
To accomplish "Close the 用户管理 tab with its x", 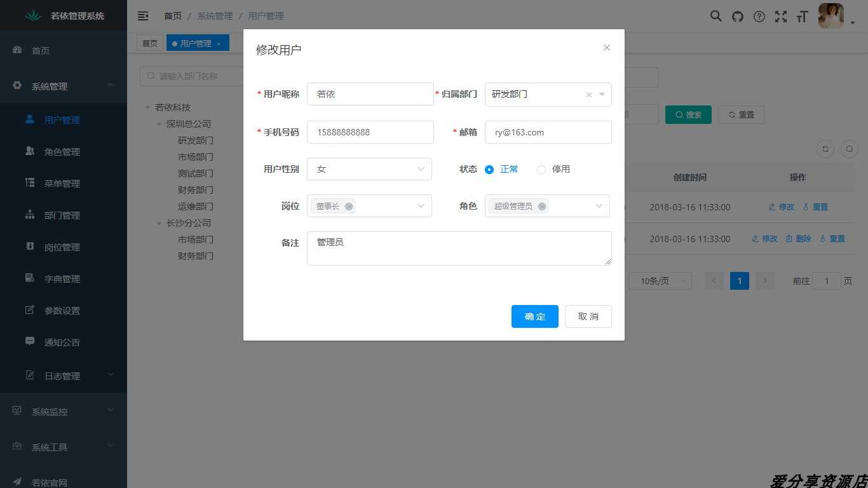I will click(219, 44).
